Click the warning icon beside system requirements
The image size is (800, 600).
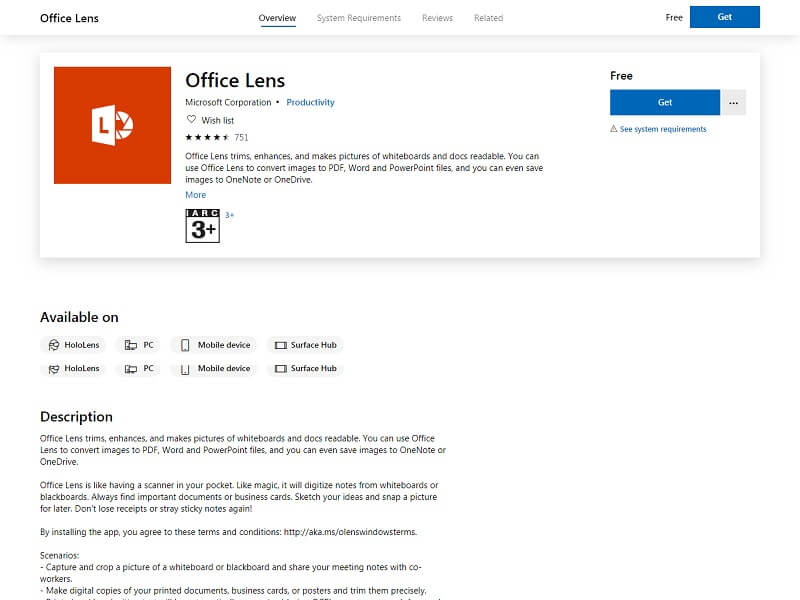[x=614, y=129]
